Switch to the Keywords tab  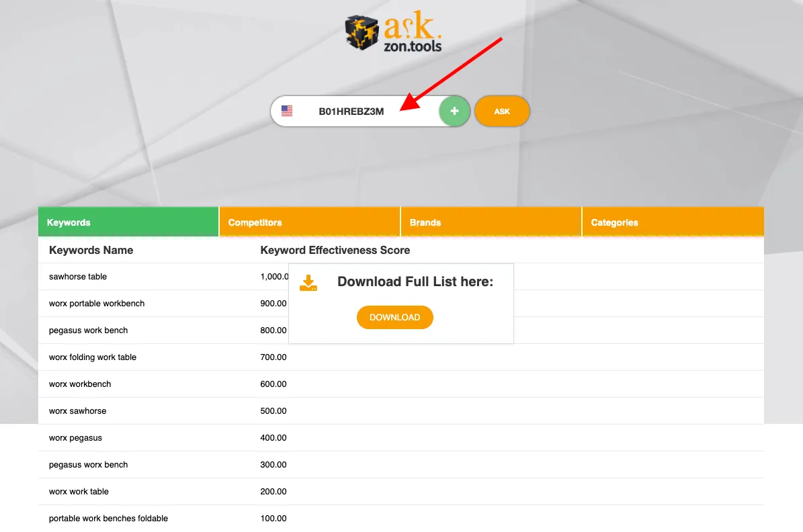(128, 222)
